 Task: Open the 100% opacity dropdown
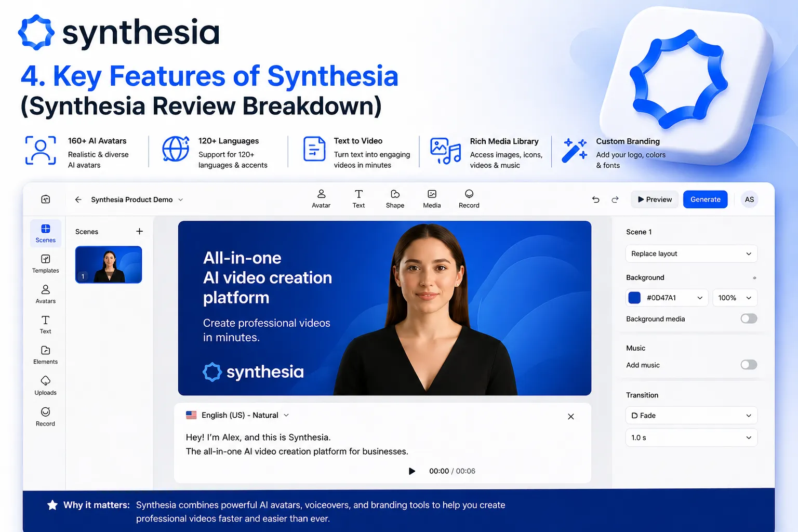pos(735,298)
